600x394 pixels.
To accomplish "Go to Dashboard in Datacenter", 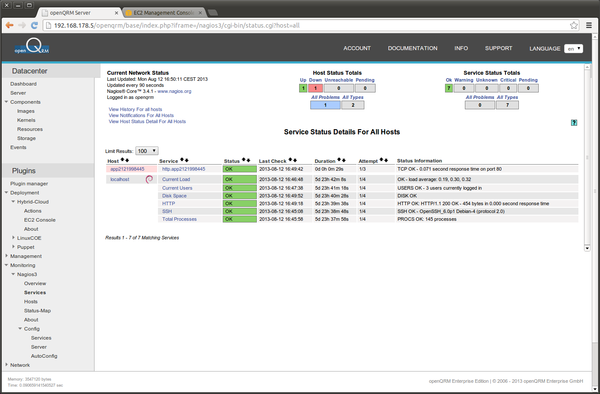I will coord(24,84).
